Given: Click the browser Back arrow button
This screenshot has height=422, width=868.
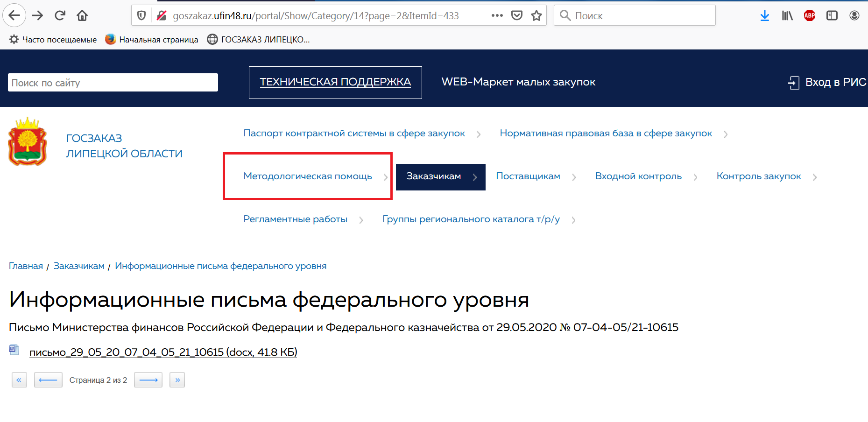Looking at the screenshot, I should [x=14, y=15].
